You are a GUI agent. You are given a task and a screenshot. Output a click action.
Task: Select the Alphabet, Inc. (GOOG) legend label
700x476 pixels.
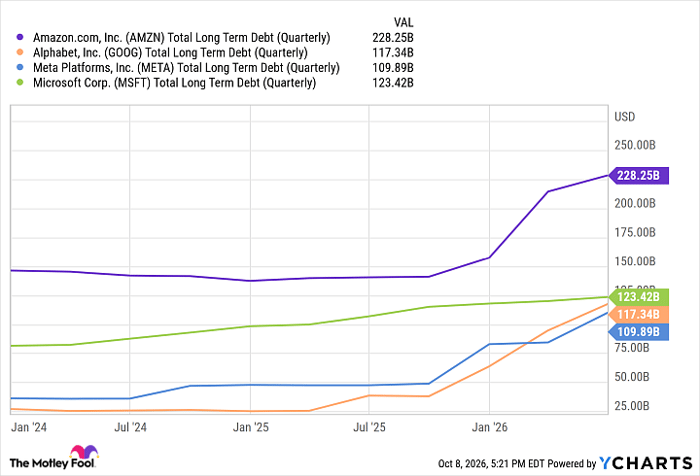tap(170, 53)
